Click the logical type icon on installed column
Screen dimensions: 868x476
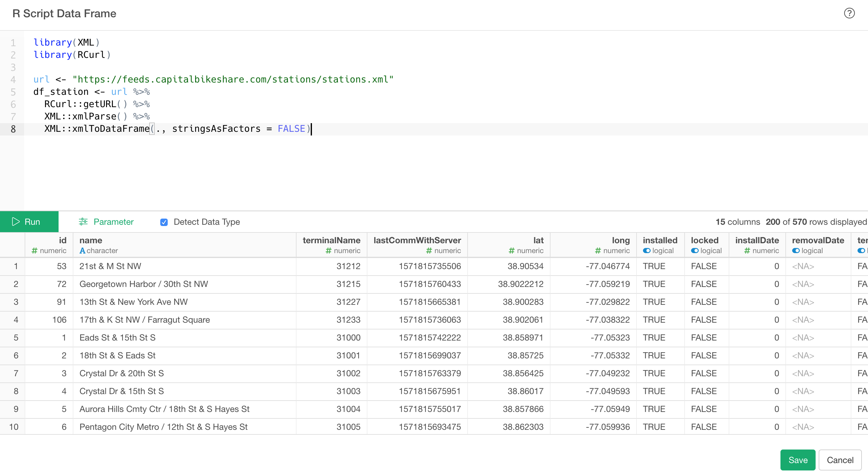click(x=647, y=251)
